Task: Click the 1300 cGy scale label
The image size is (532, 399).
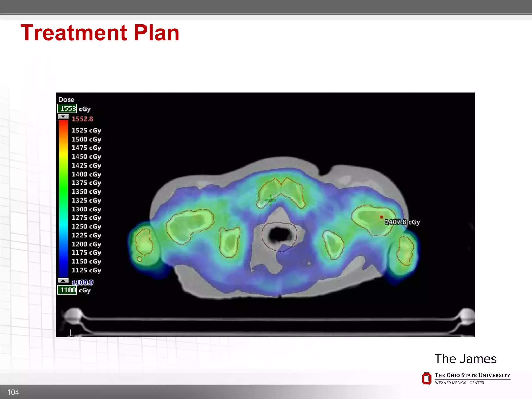Action: pyautogui.click(x=86, y=209)
